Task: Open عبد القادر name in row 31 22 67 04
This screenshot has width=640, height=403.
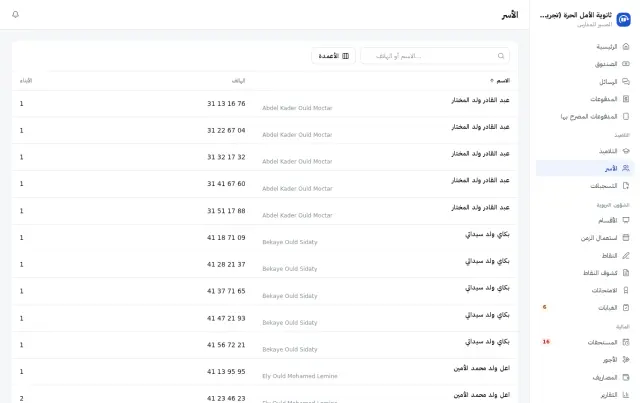Action: 480,127
